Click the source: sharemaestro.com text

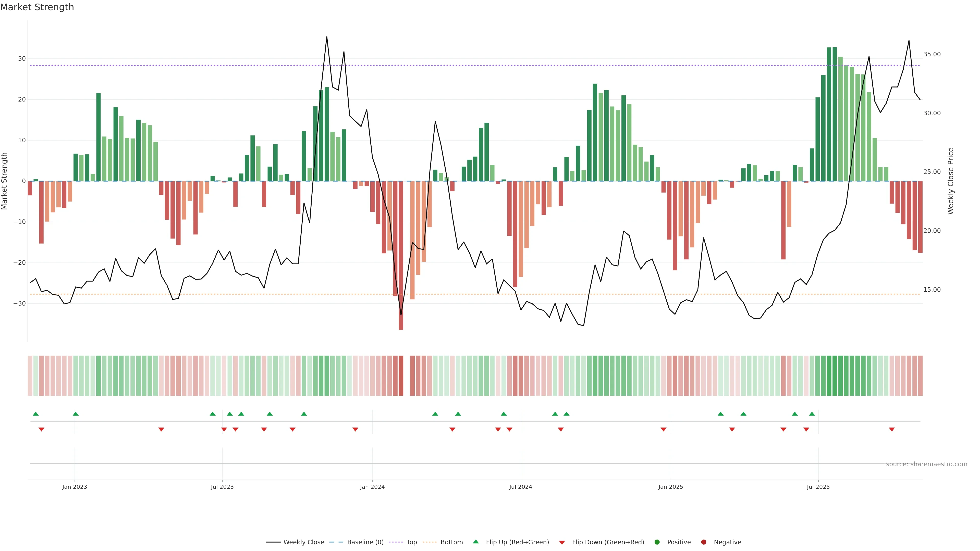(926, 464)
